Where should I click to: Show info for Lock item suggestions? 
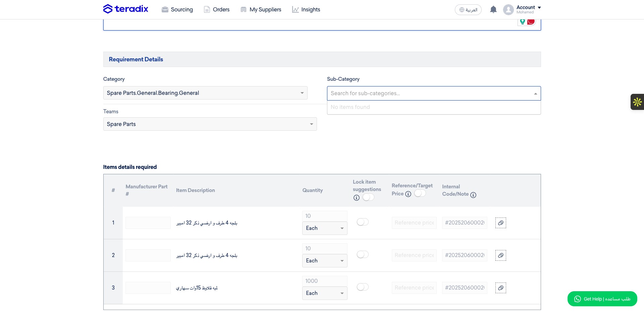pos(357,198)
